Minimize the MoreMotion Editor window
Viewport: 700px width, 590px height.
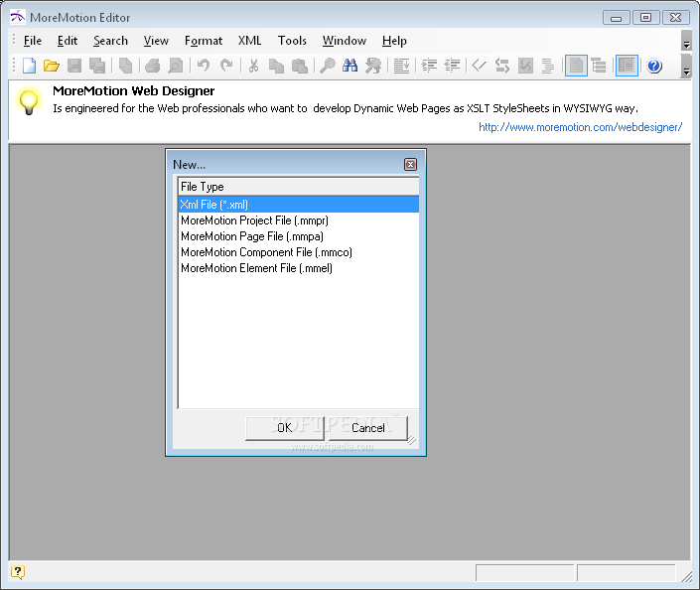point(616,18)
